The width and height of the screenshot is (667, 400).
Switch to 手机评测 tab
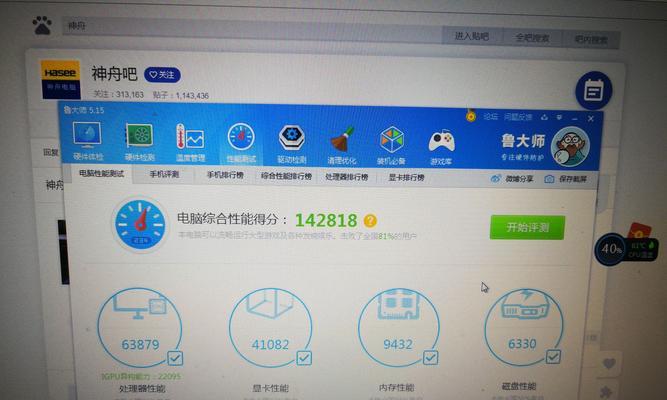[x=164, y=174]
